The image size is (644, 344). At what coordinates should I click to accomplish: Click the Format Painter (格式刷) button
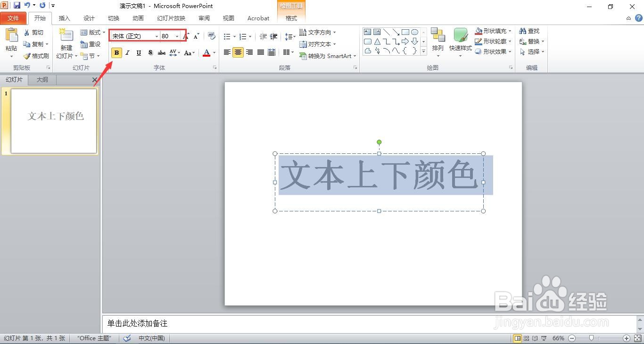36,56
